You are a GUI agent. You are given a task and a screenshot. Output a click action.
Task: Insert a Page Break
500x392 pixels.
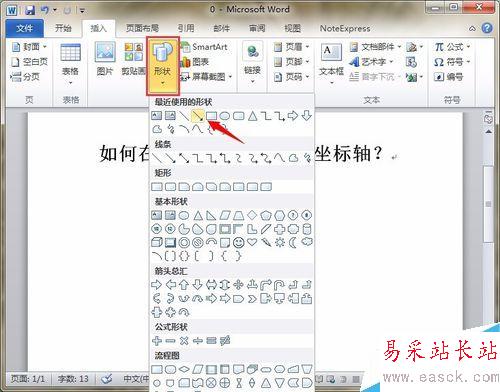25,77
